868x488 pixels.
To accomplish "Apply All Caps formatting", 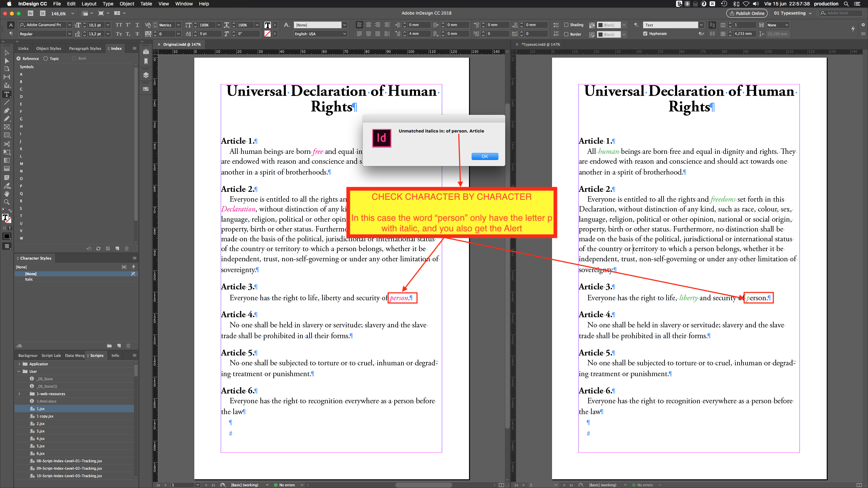I will [119, 25].
